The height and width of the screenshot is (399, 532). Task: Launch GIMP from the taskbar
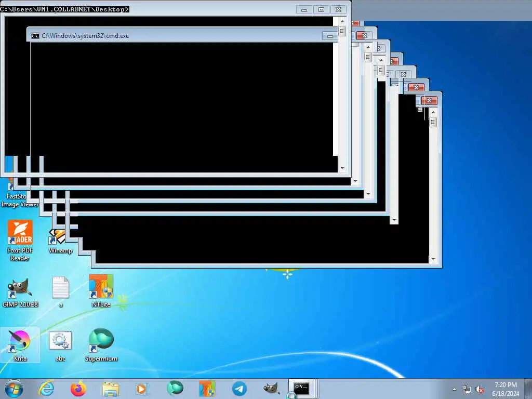pyautogui.click(x=271, y=389)
